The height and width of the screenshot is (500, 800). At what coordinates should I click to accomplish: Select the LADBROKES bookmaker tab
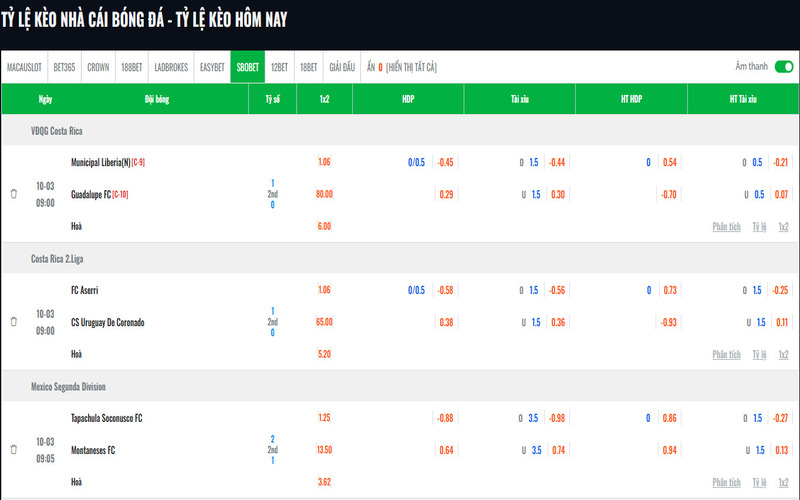(171, 67)
